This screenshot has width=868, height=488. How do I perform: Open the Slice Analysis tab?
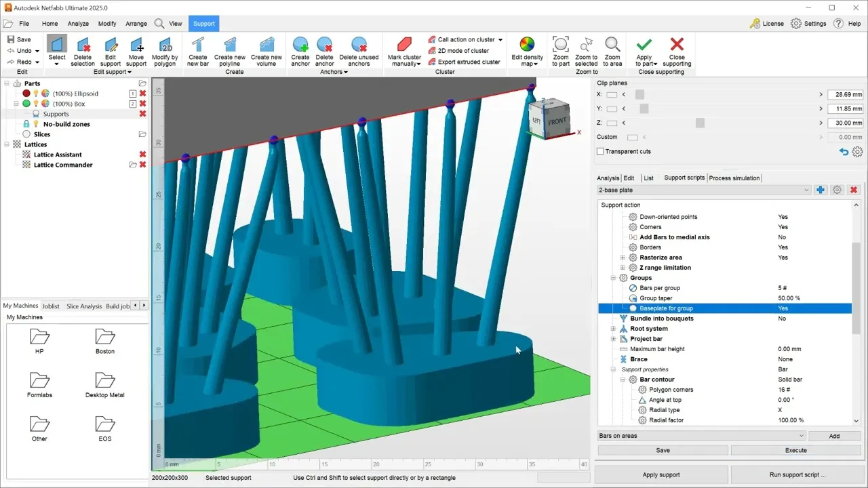click(x=84, y=306)
